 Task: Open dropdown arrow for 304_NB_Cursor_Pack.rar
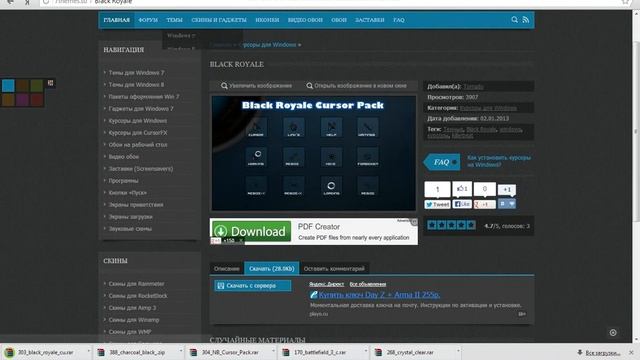coord(273,351)
